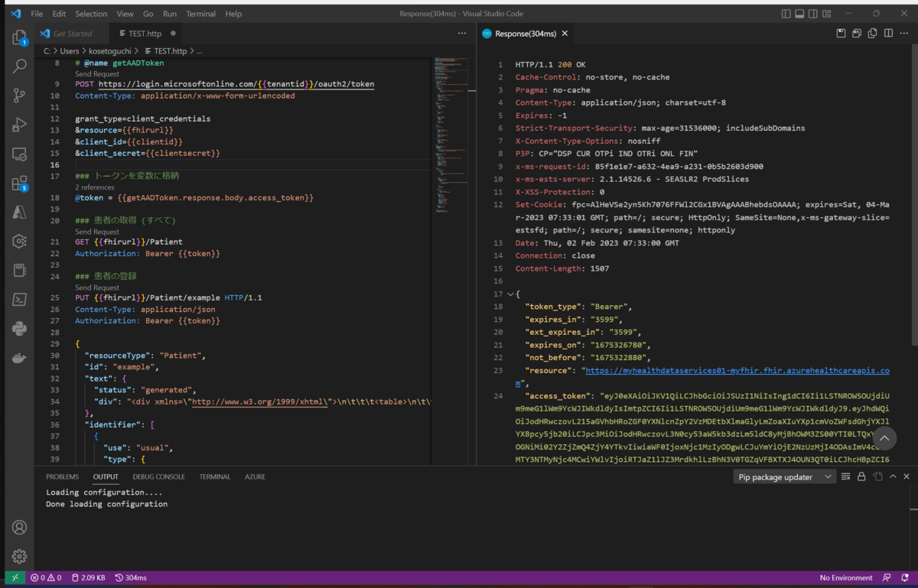Viewport: 918px width, 588px height.
Task: Click the round scroll-to-top button
Action: coord(884,438)
